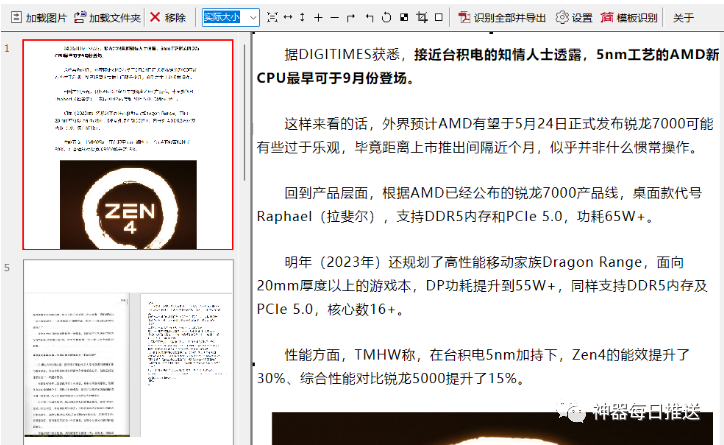
Task: Click the 加载图片 load image button
Action: point(39,18)
